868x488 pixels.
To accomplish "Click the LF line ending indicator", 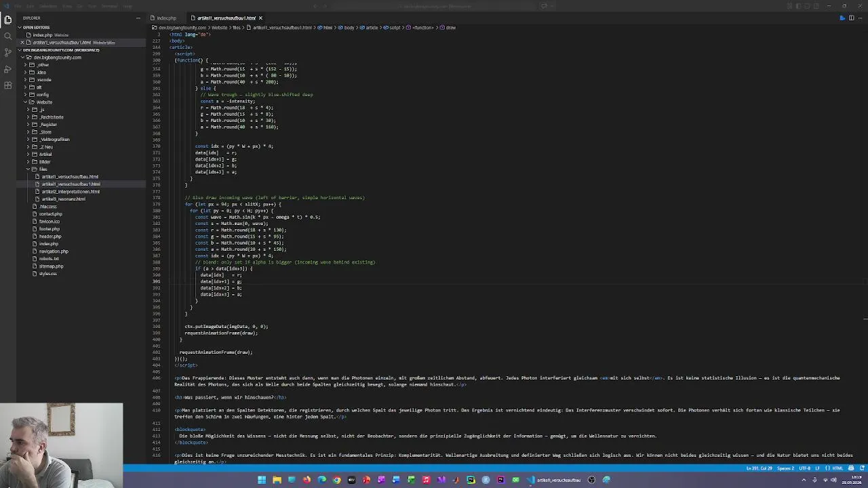I will (818, 468).
